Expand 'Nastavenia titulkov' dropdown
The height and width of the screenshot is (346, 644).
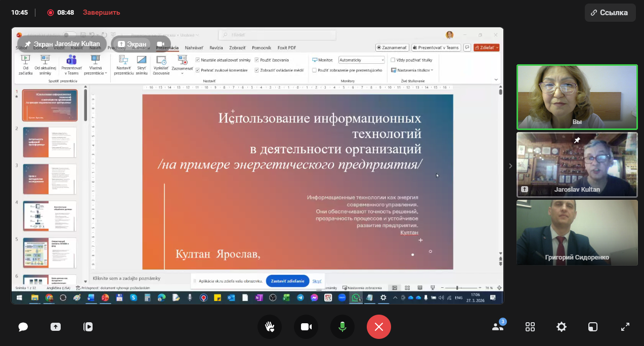[412, 70]
